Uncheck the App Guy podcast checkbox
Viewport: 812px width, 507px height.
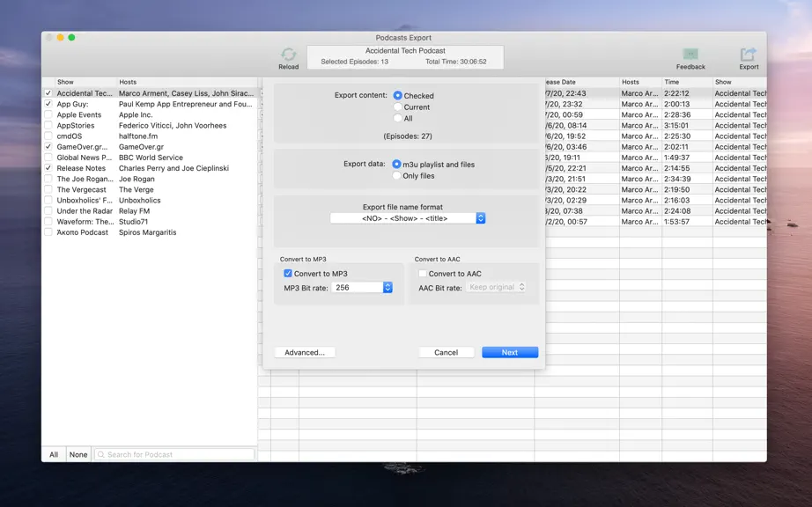click(x=48, y=104)
